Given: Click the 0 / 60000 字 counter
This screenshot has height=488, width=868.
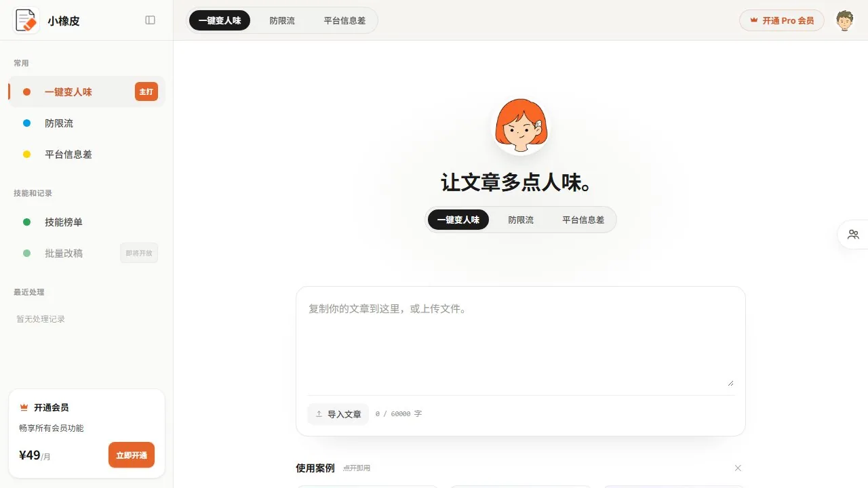Looking at the screenshot, I should click(399, 414).
